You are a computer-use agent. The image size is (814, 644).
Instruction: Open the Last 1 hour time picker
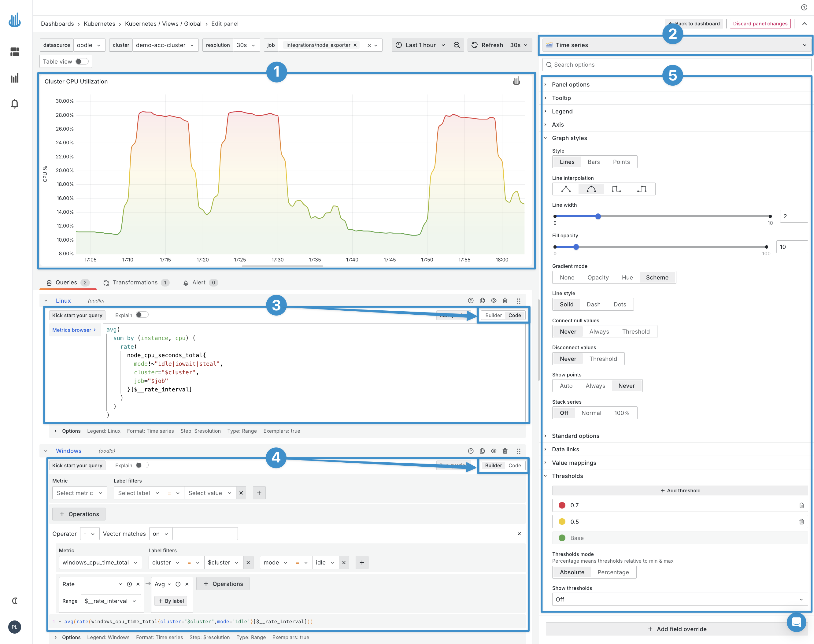click(420, 45)
